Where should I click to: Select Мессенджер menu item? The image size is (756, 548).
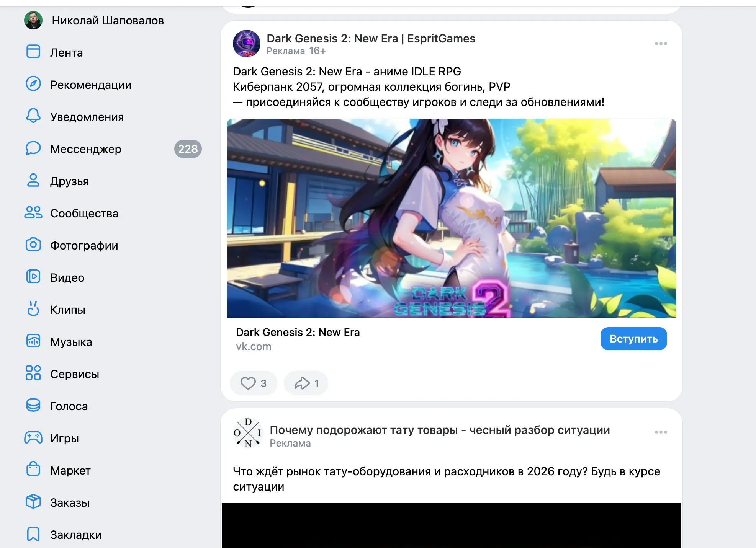click(x=86, y=149)
